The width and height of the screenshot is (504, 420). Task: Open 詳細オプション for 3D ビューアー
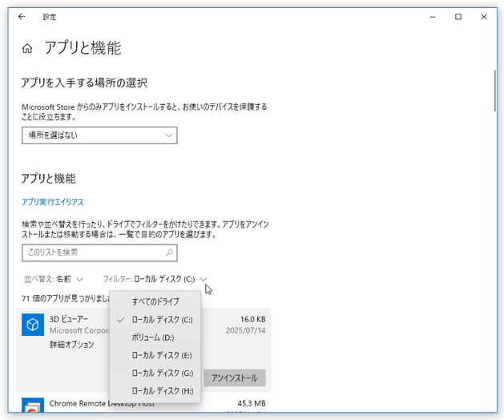(x=71, y=345)
